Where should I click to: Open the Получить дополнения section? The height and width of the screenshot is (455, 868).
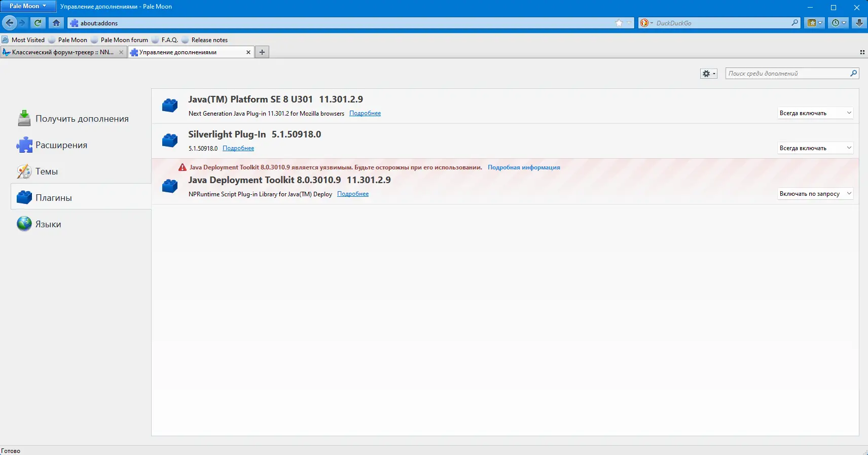click(x=81, y=119)
